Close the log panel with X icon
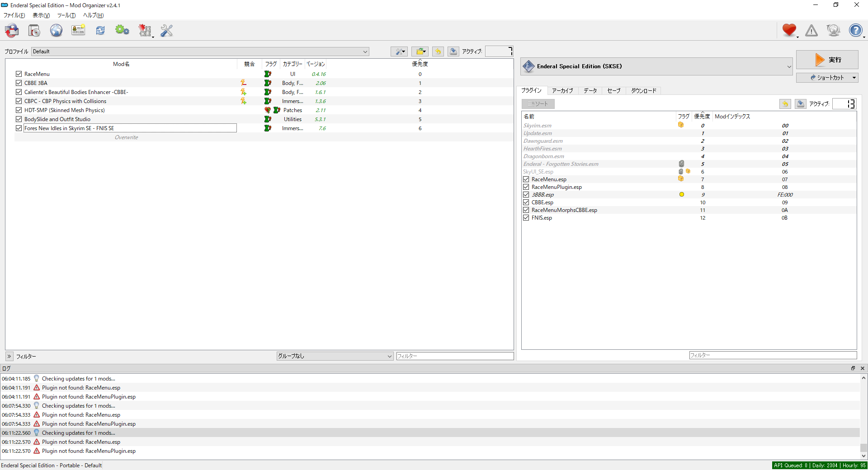Image resolution: width=868 pixels, height=470 pixels. point(862,368)
